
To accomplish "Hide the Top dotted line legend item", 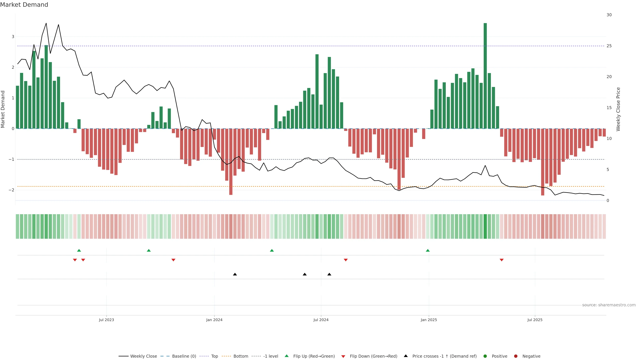I will tap(214, 356).
